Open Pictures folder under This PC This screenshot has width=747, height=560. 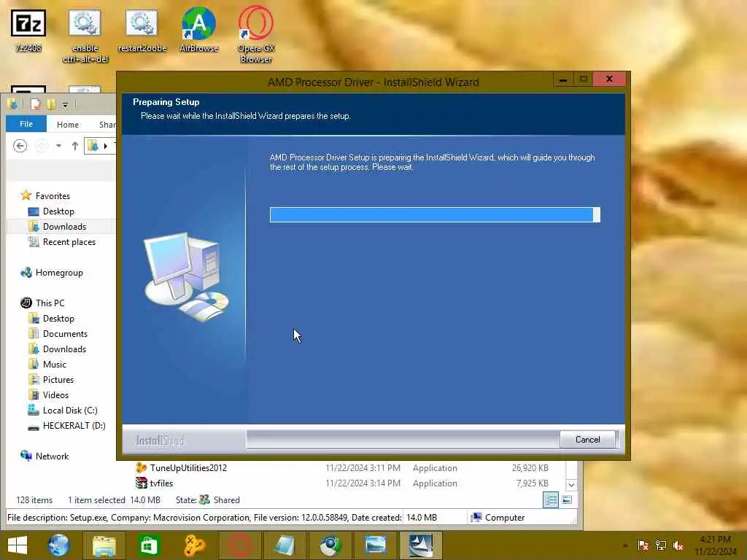(x=58, y=379)
